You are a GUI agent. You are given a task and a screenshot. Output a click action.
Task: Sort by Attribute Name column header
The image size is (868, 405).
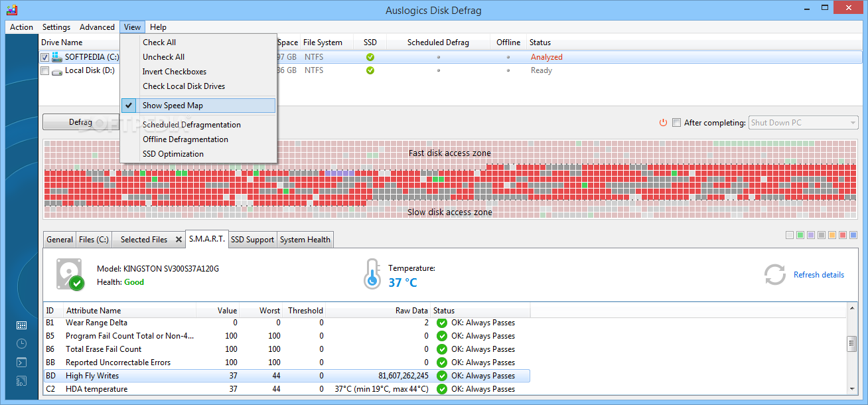point(130,311)
